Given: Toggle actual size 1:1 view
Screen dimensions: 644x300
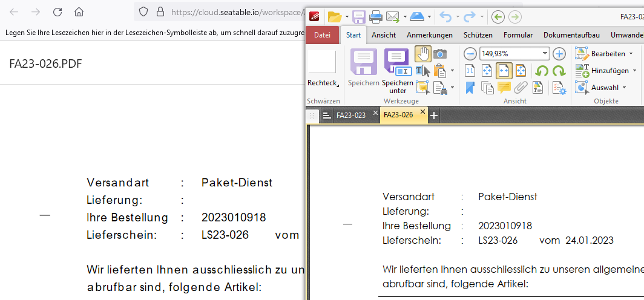Looking at the screenshot, I should coord(470,71).
